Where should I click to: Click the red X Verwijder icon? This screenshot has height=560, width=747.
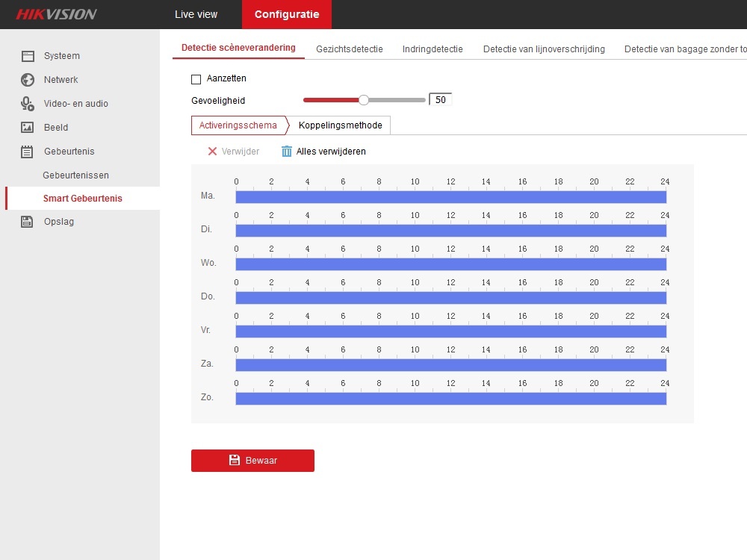[x=212, y=152]
